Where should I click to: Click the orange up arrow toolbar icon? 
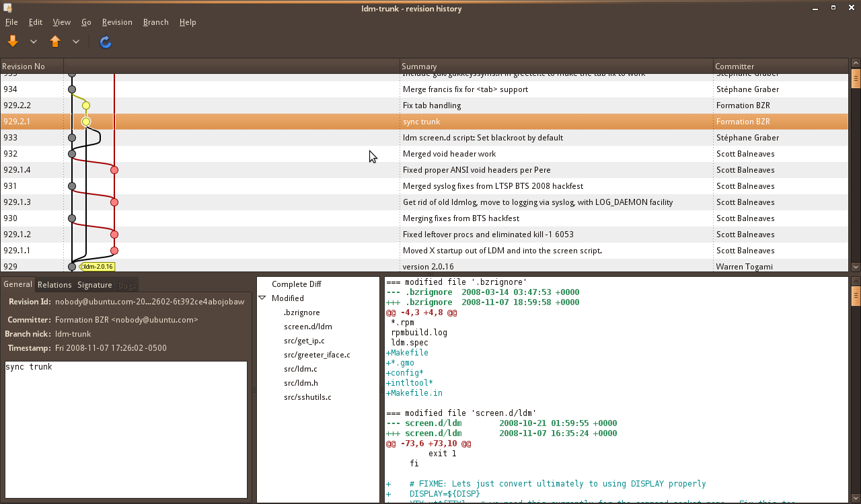(x=55, y=42)
